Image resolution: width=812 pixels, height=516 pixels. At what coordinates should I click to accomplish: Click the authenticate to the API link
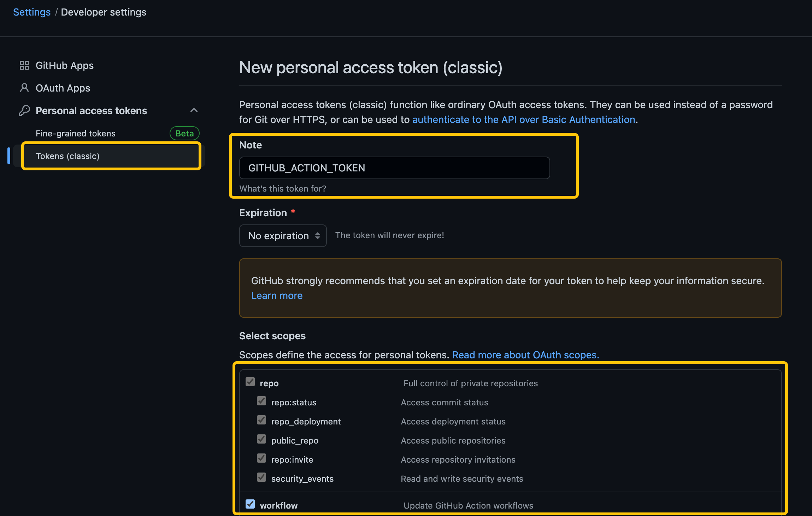click(524, 119)
